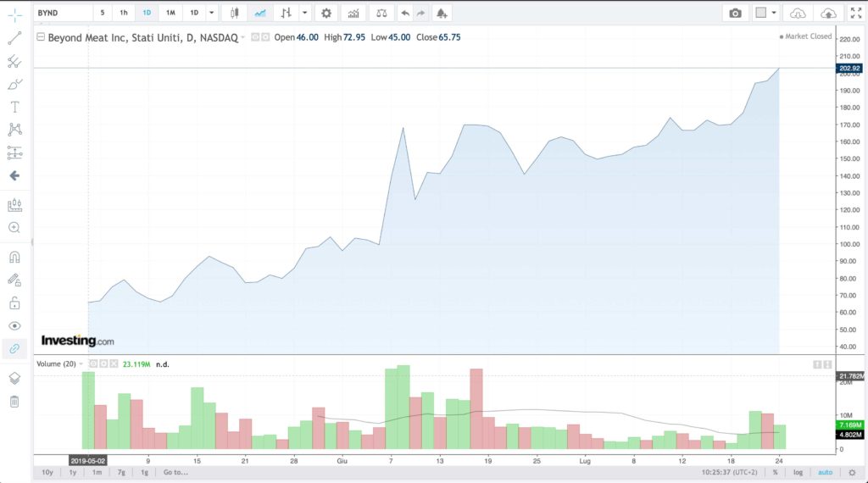
Task: Switch to candlestick chart style
Action: pos(235,13)
